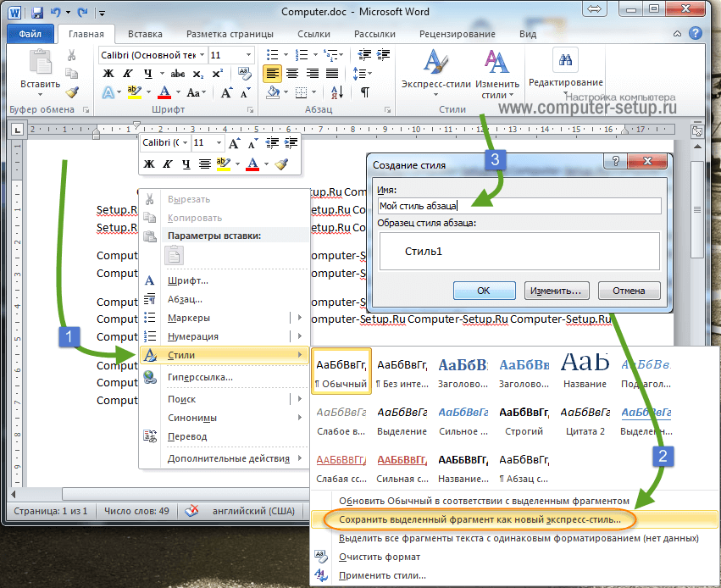Click the red font color button in ribbon
Image resolution: width=721 pixels, height=588 pixels.
[165, 92]
